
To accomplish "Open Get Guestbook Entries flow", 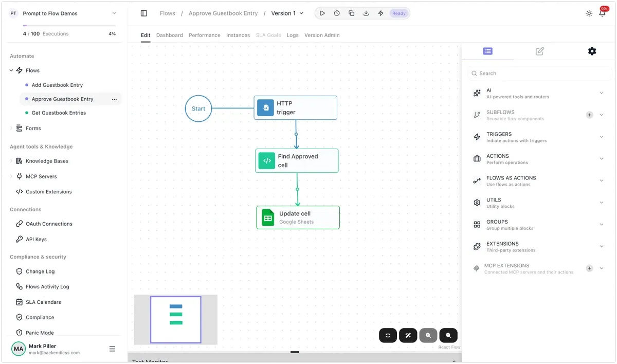I will pyautogui.click(x=59, y=113).
